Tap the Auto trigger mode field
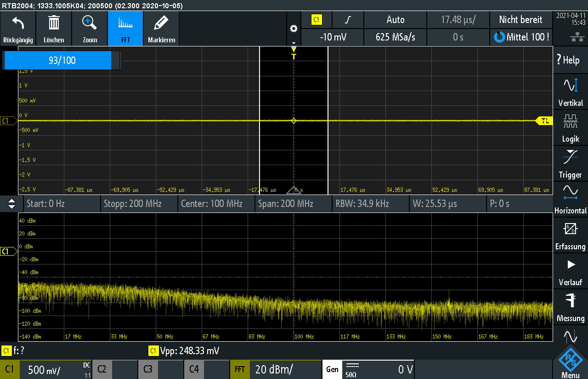The height and width of the screenshot is (379, 588). 395,20
